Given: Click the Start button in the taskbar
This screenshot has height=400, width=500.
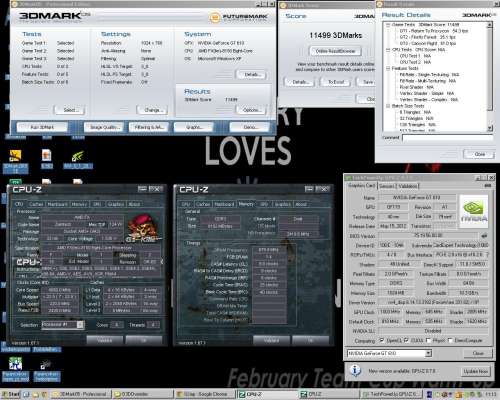Looking at the screenshot, I should click(10, 395).
